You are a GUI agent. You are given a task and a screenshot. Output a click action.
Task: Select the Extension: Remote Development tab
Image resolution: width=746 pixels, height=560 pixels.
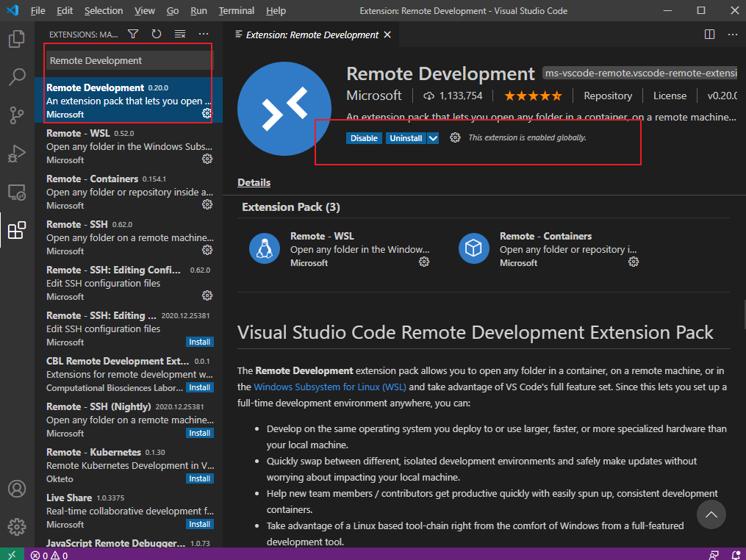click(312, 35)
